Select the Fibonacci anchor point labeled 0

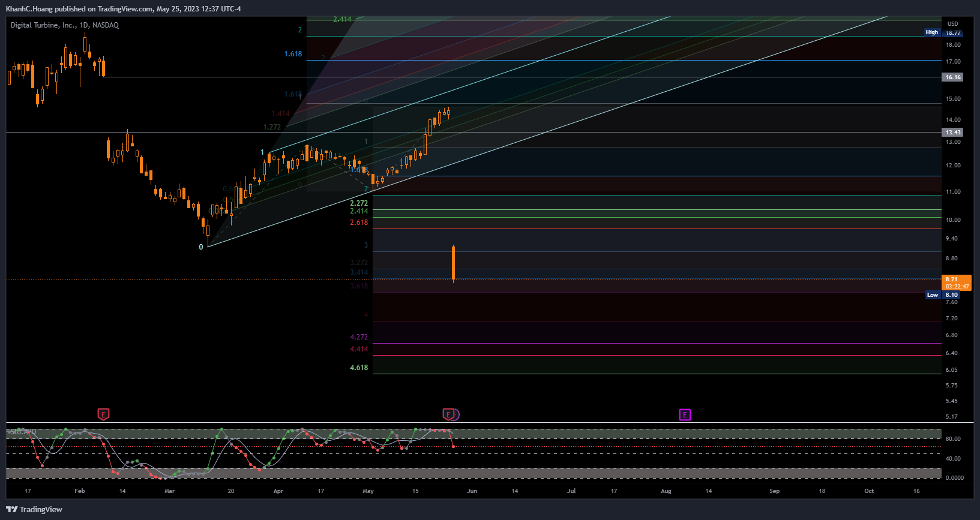pyautogui.click(x=201, y=247)
